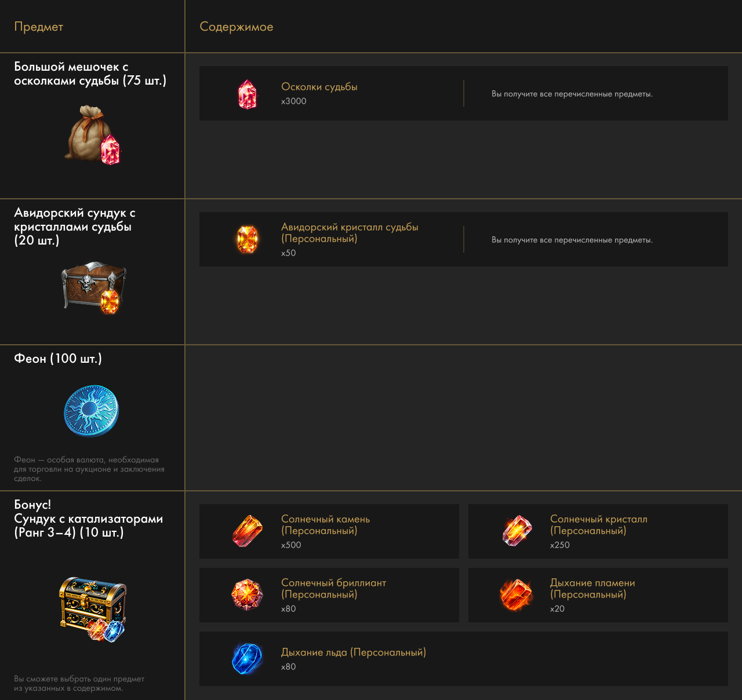Click the orange Авидорский кристалл судьбы icon
This screenshot has height=700, width=742.
[248, 239]
